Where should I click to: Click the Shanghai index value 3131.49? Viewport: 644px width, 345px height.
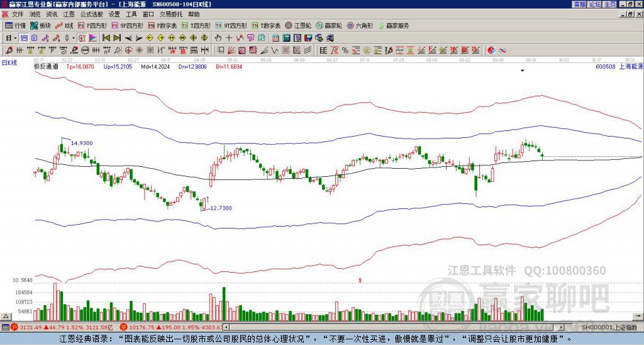tap(31, 327)
